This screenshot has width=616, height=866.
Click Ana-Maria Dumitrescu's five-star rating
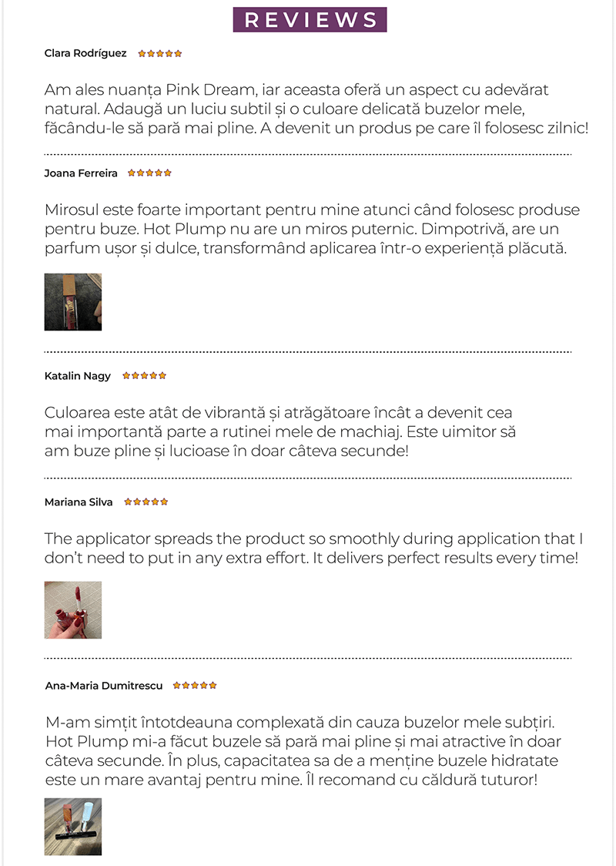(195, 685)
